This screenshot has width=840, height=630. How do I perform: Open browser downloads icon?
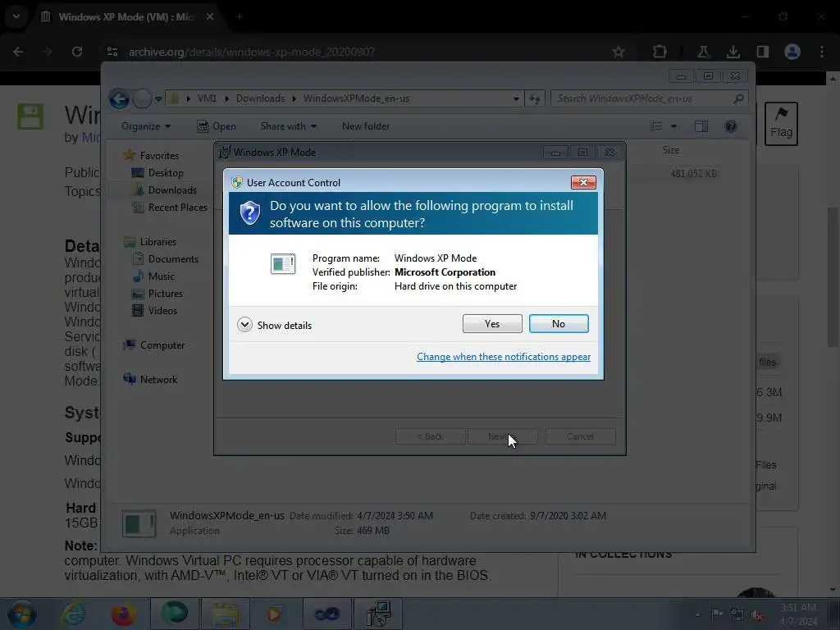[733, 52]
